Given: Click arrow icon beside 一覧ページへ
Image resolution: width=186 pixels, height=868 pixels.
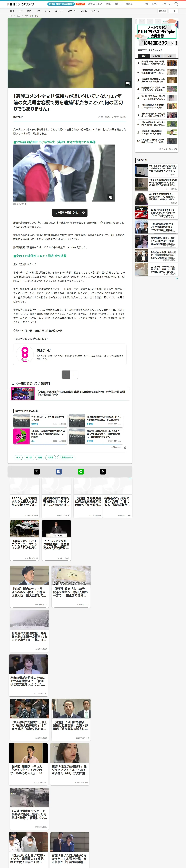Looking at the screenshot, I should pos(125,447).
